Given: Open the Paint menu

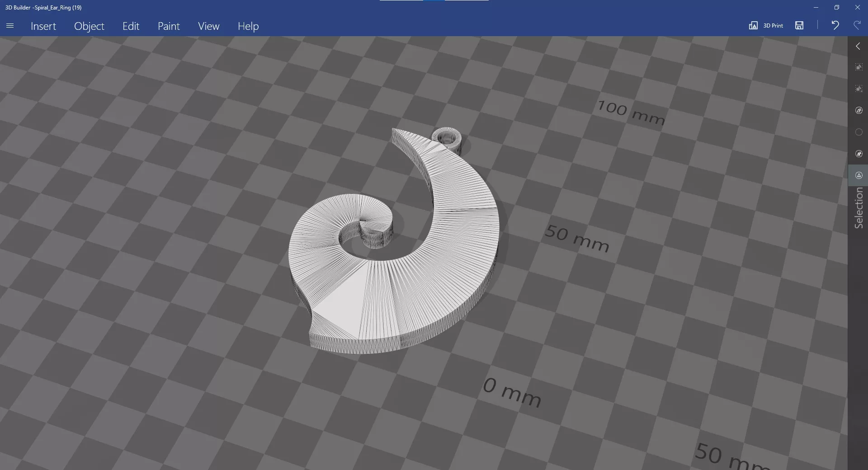Looking at the screenshot, I should (x=169, y=26).
